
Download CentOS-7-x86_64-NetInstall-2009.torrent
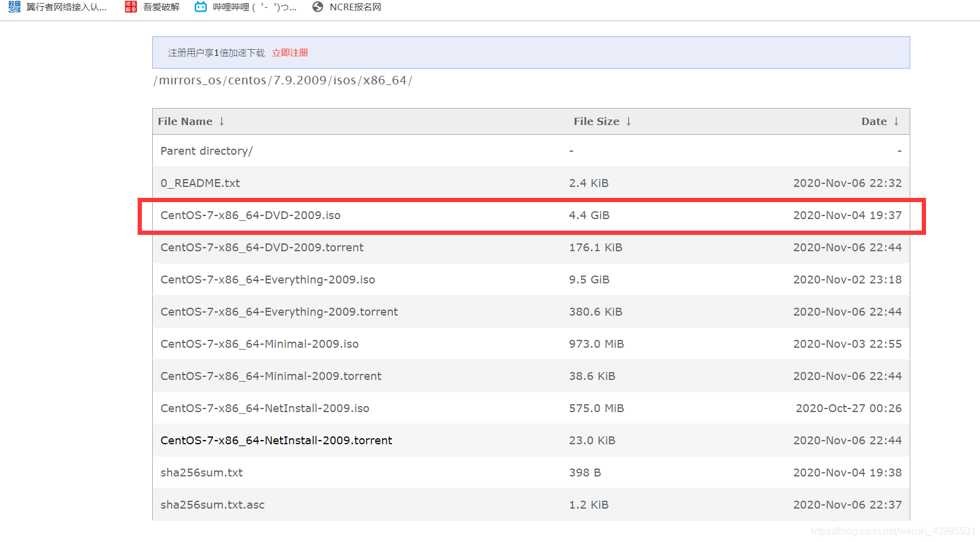(x=276, y=440)
